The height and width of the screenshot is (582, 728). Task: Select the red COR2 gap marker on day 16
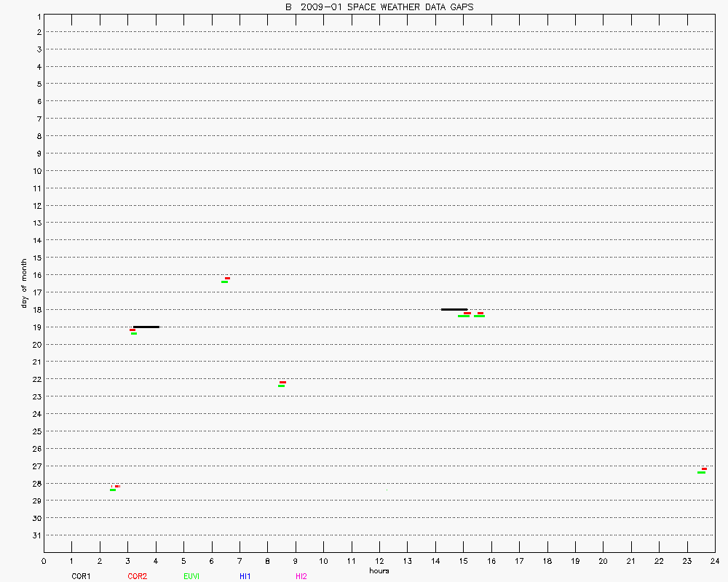tap(227, 278)
